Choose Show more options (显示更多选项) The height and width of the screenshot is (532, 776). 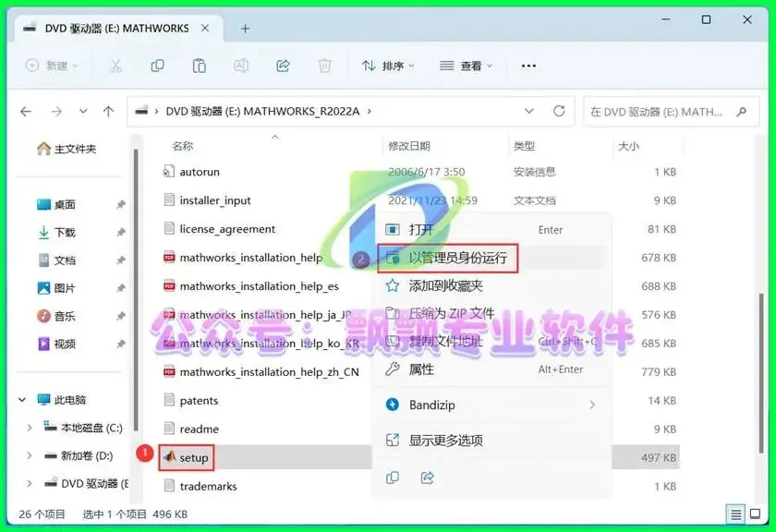pyautogui.click(x=493, y=440)
